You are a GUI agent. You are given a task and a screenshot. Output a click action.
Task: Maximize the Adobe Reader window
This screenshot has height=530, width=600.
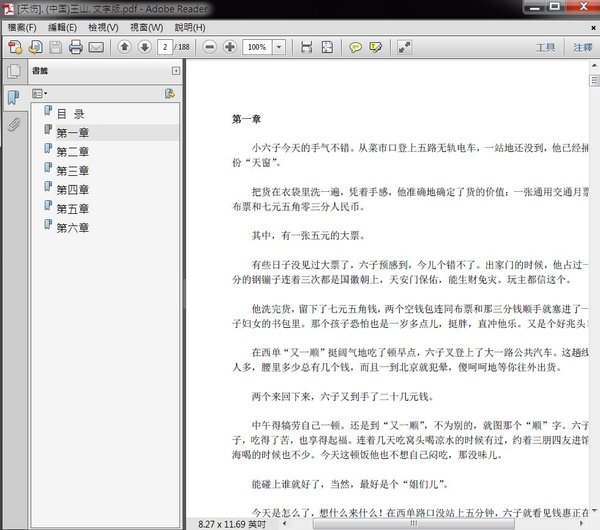click(x=555, y=7)
